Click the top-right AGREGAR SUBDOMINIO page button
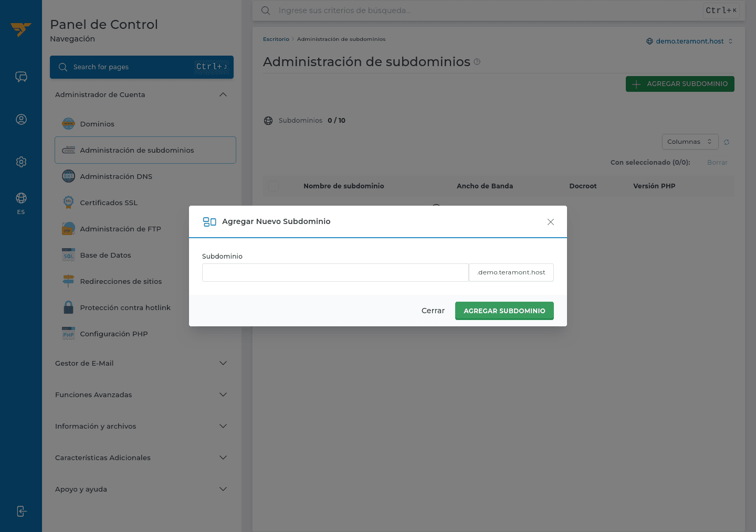Screen dimensions: 756x532 [679, 84]
